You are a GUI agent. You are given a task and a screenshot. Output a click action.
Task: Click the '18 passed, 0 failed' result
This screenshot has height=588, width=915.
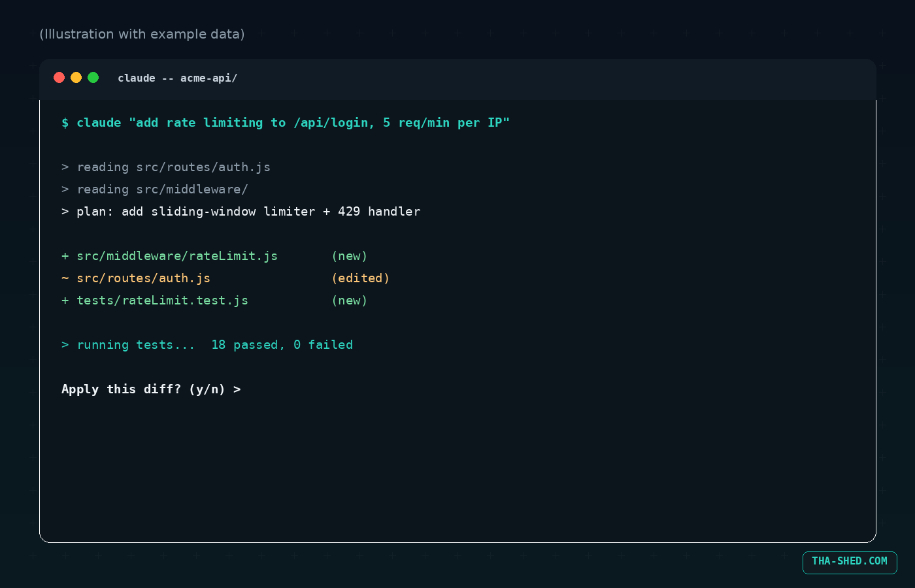[x=282, y=345]
